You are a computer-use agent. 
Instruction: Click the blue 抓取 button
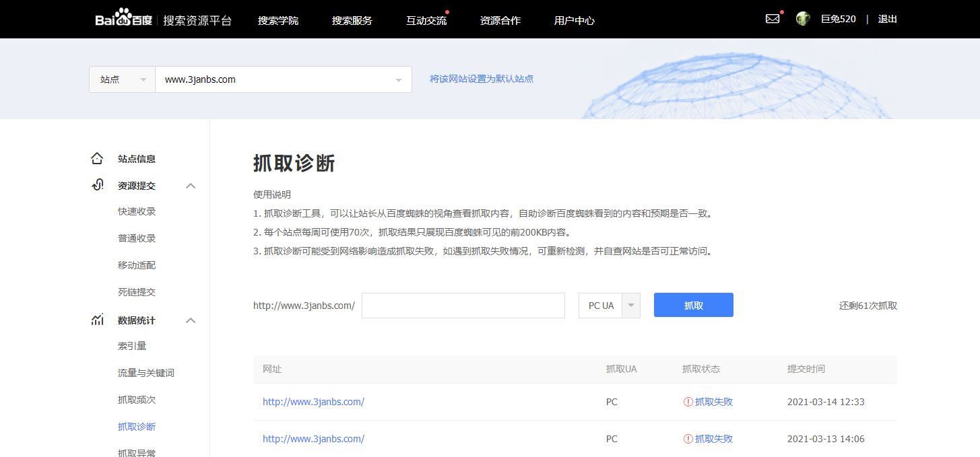(693, 305)
